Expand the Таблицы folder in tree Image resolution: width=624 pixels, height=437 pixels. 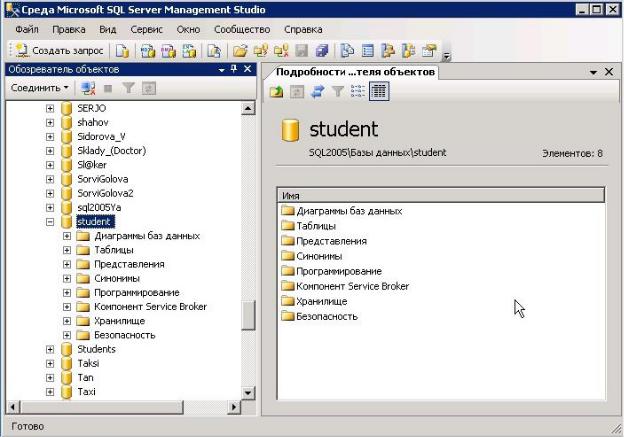(67, 250)
